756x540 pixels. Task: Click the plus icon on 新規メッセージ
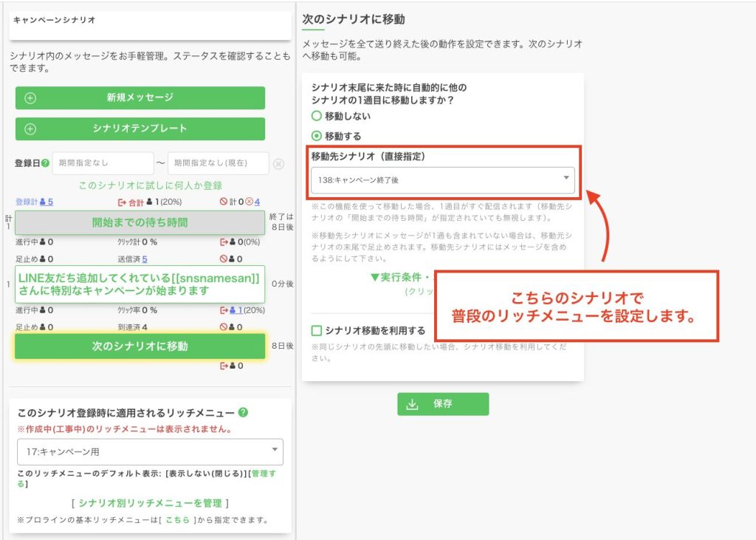pyautogui.click(x=30, y=98)
